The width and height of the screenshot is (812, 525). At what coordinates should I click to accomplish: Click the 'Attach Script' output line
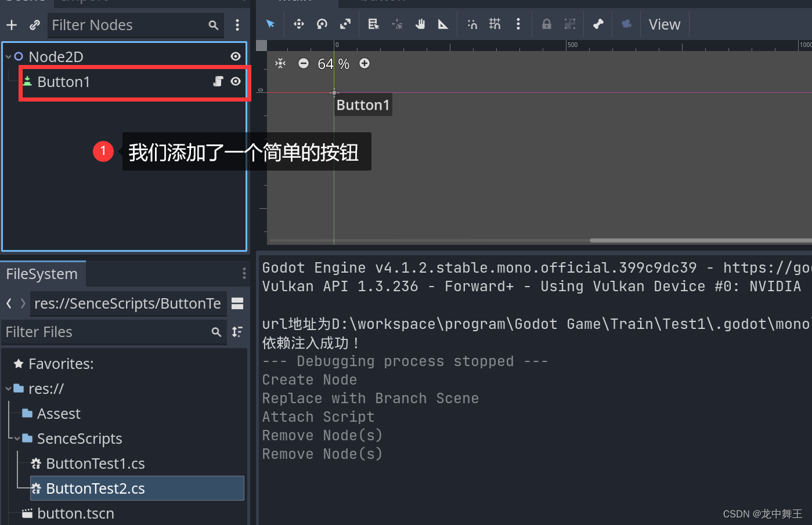click(318, 417)
